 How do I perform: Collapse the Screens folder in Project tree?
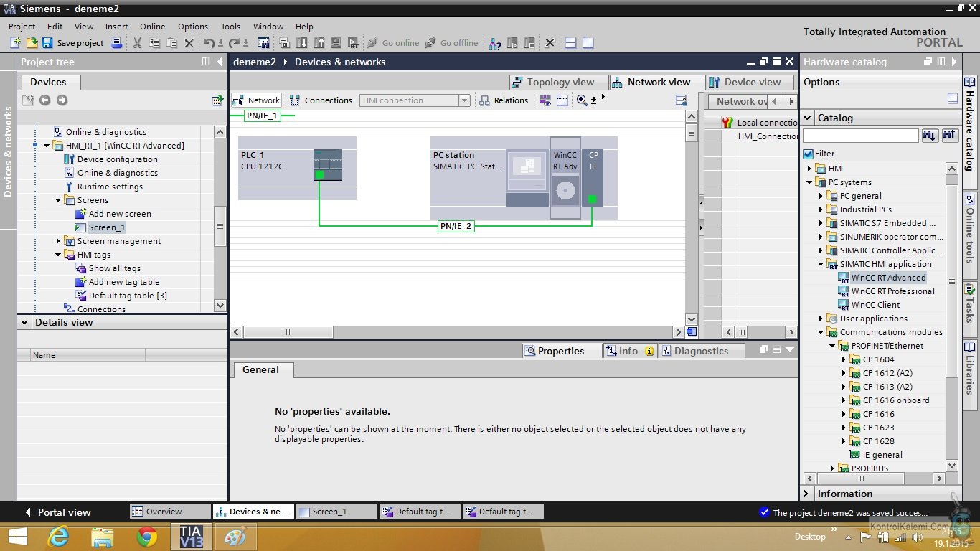(58, 200)
